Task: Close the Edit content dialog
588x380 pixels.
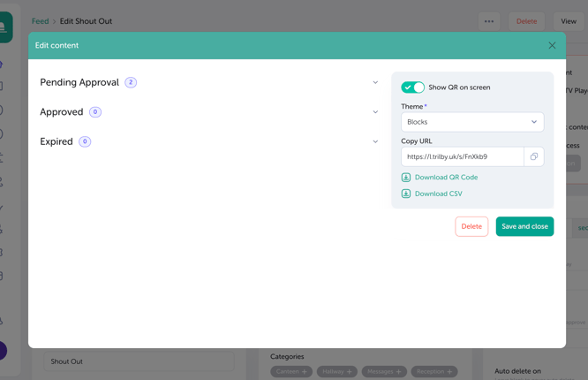Action: (x=552, y=45)
